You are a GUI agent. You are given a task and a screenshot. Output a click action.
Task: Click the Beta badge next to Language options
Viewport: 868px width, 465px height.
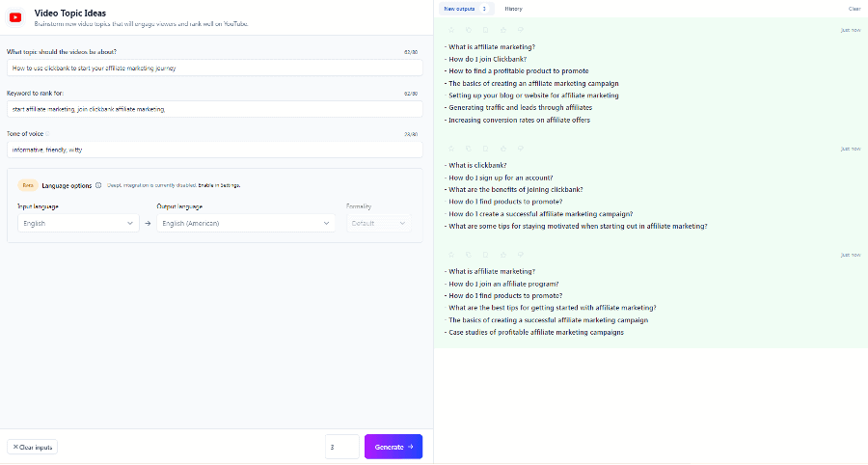pos(28,185)
